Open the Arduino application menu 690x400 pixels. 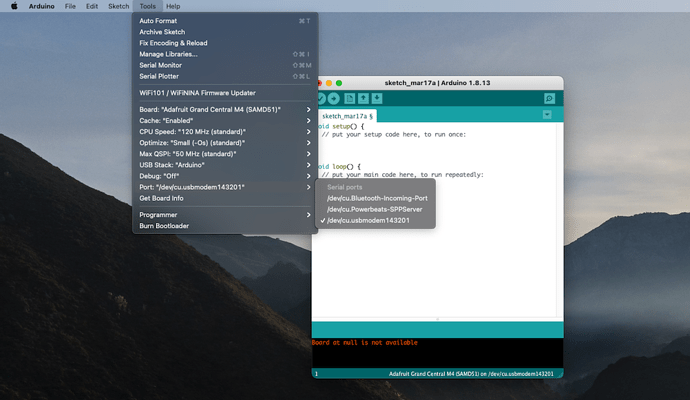tap(42, 6)
